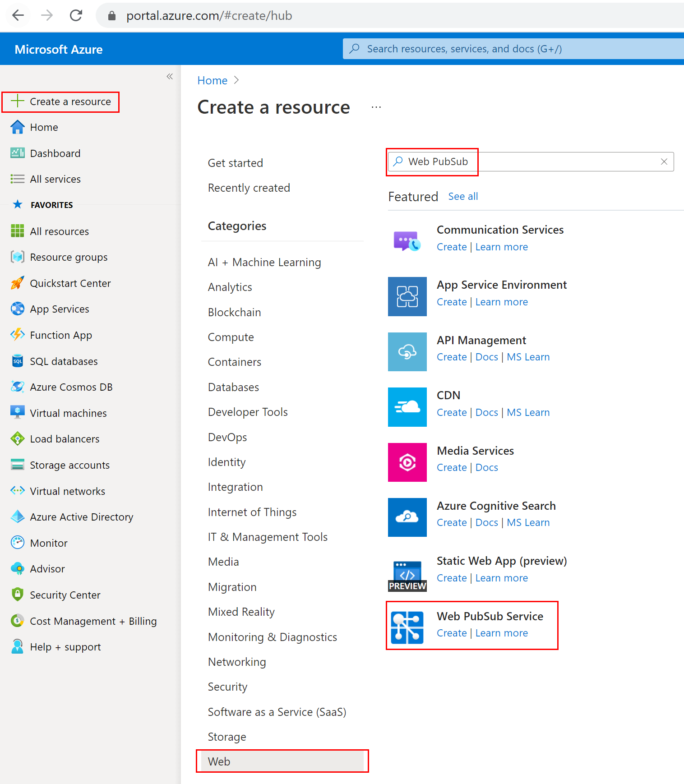This screenshot has width=684, height=784.
Task: Select the Compute category
Action: click(x=231, y=337)
